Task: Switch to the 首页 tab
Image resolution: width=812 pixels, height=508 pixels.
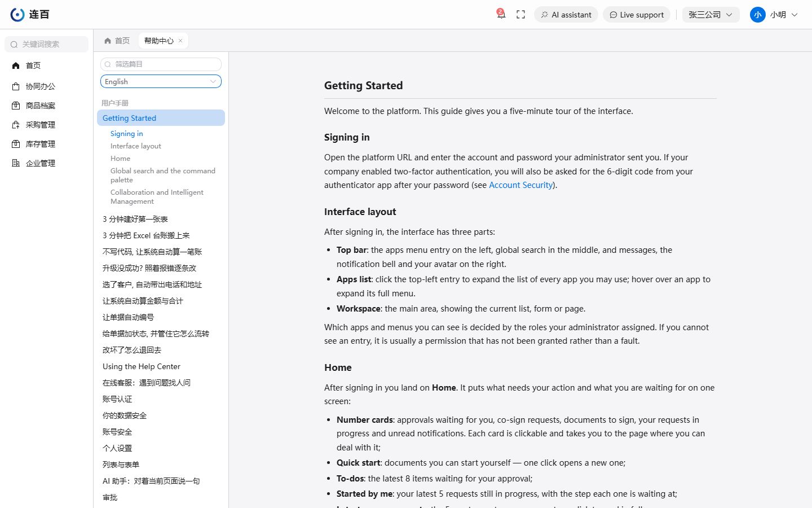Action: pos(117,41)
